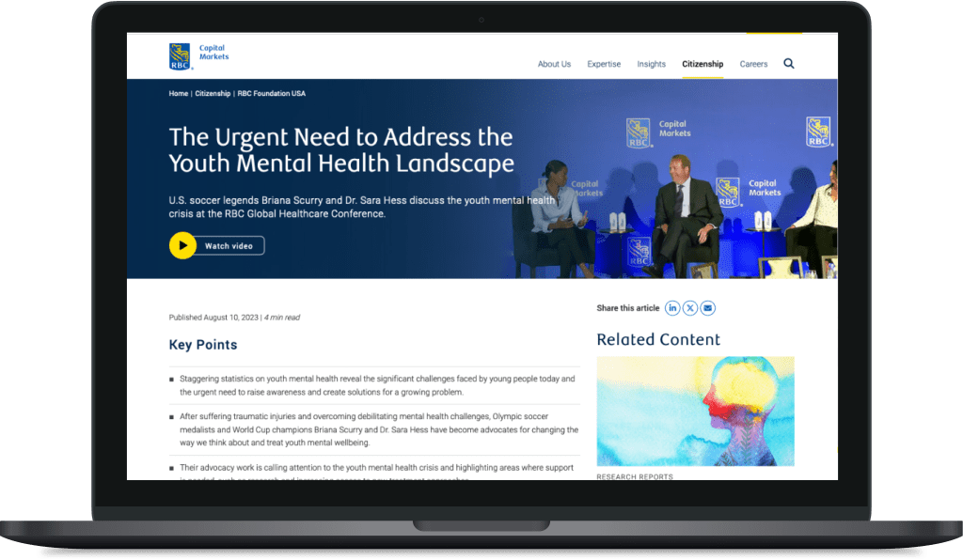963x560 pixels.
Task: Open the Expertise navigation menu
Action: click(604, 65)
